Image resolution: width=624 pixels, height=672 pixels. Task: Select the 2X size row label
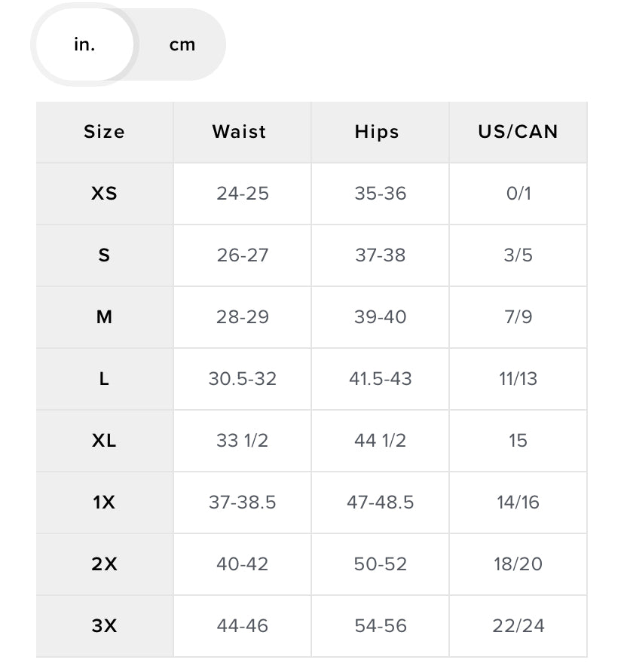click(104, 564)
